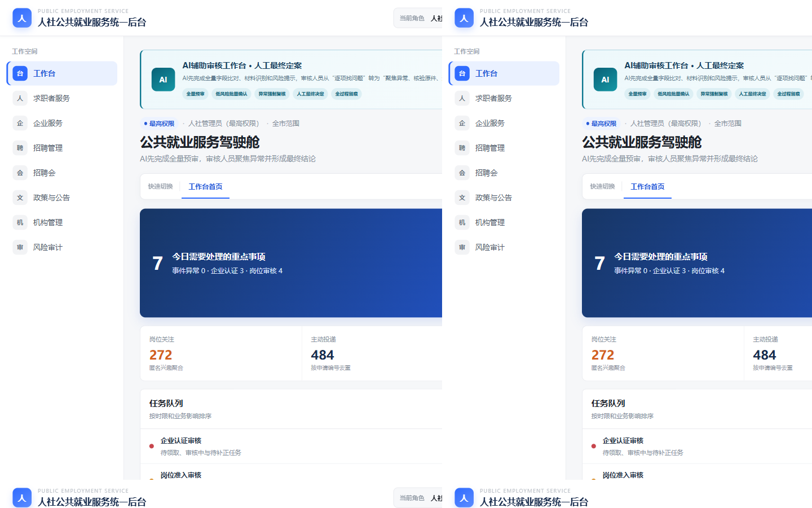Open 招聘管理 menu label in right window sidebar
812x508 pixels.
click(x=490, y=148)
